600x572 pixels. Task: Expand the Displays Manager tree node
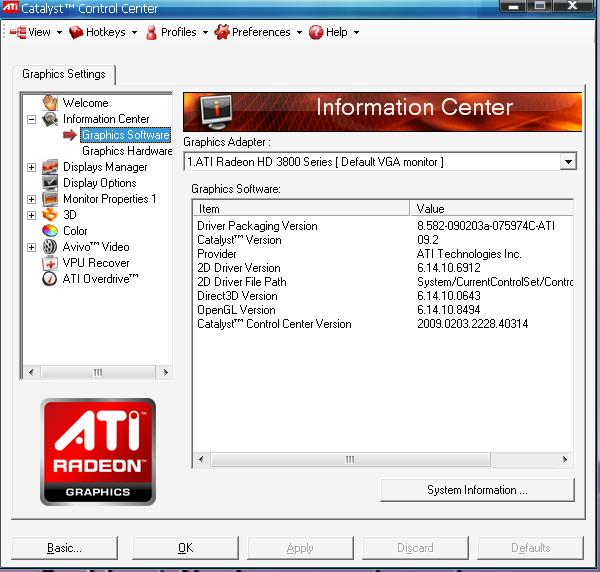click(x=32, y=167)
